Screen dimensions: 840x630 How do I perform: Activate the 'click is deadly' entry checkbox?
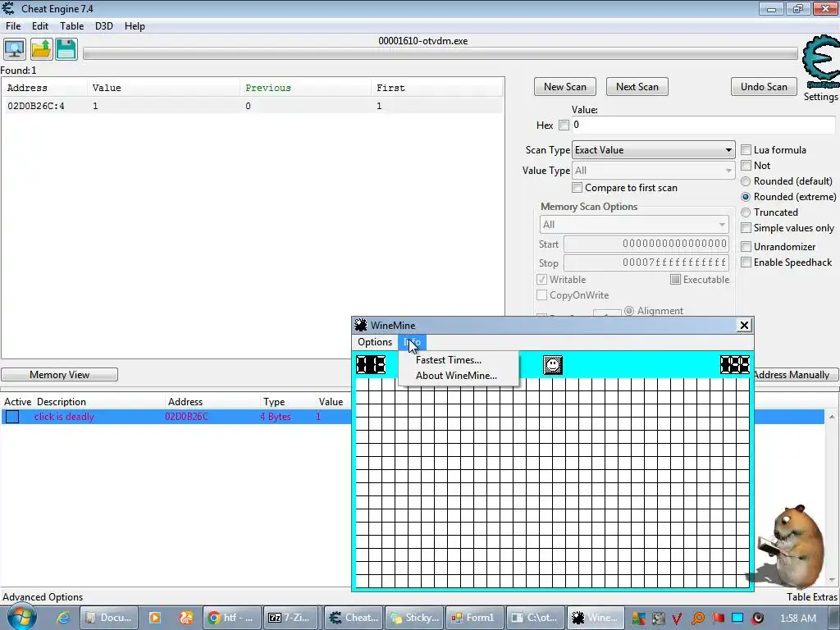12,417
